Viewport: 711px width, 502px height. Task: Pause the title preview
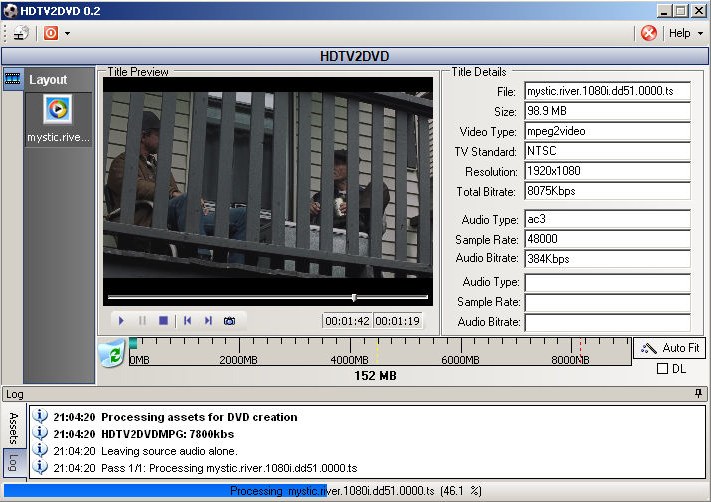(142, 321)
